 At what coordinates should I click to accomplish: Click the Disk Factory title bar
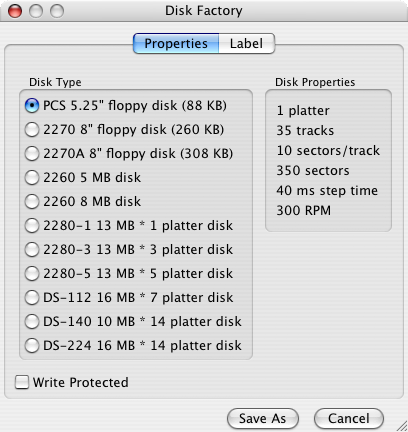coord(204,11)
